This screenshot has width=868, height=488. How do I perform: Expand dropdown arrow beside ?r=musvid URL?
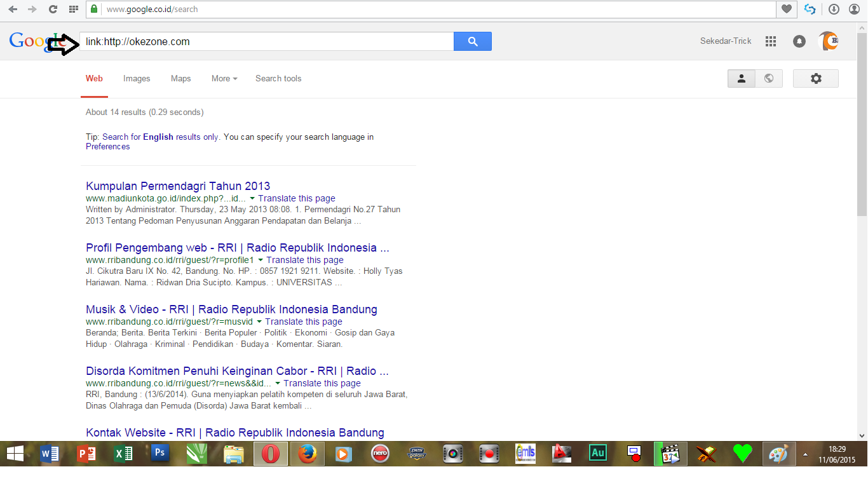259,322
